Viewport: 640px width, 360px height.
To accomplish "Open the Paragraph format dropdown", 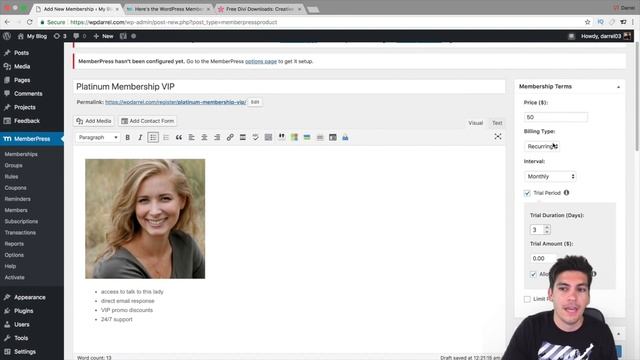I will click(98, 138).
